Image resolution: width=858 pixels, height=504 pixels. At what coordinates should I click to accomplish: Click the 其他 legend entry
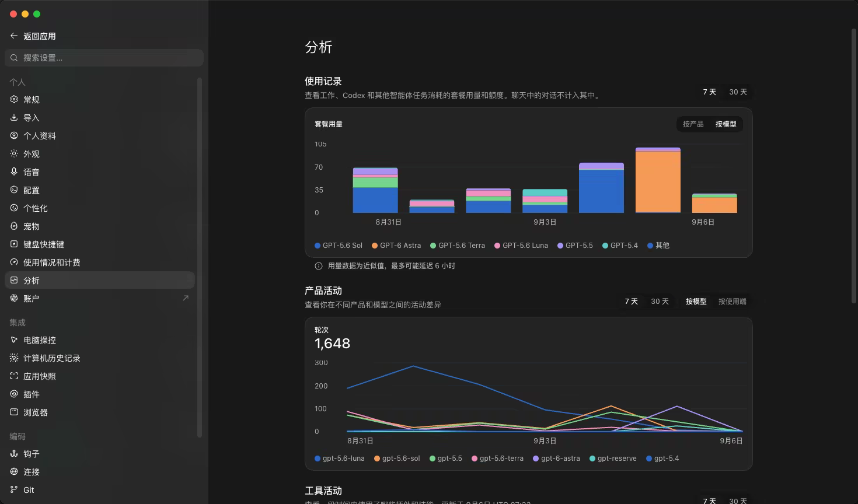(658, 246)
